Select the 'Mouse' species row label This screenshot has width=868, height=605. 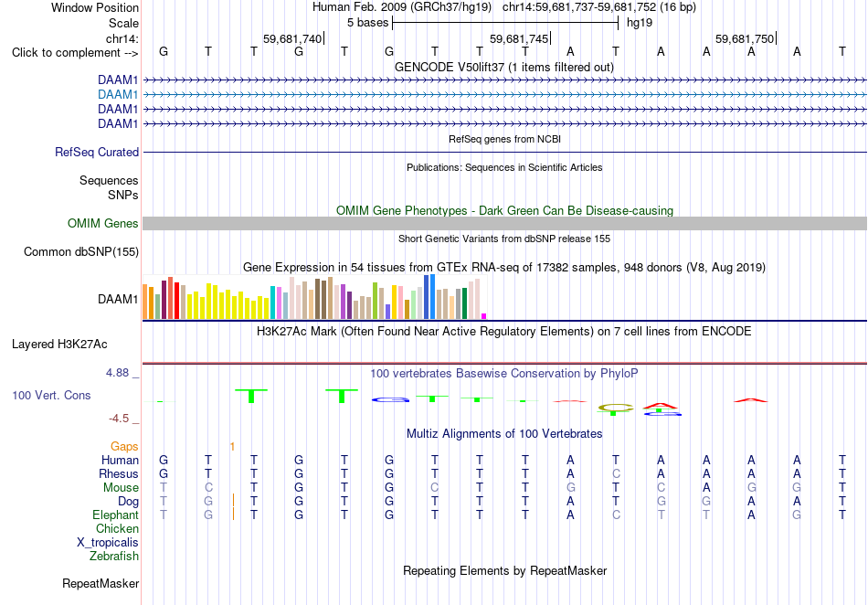(121, 488)
